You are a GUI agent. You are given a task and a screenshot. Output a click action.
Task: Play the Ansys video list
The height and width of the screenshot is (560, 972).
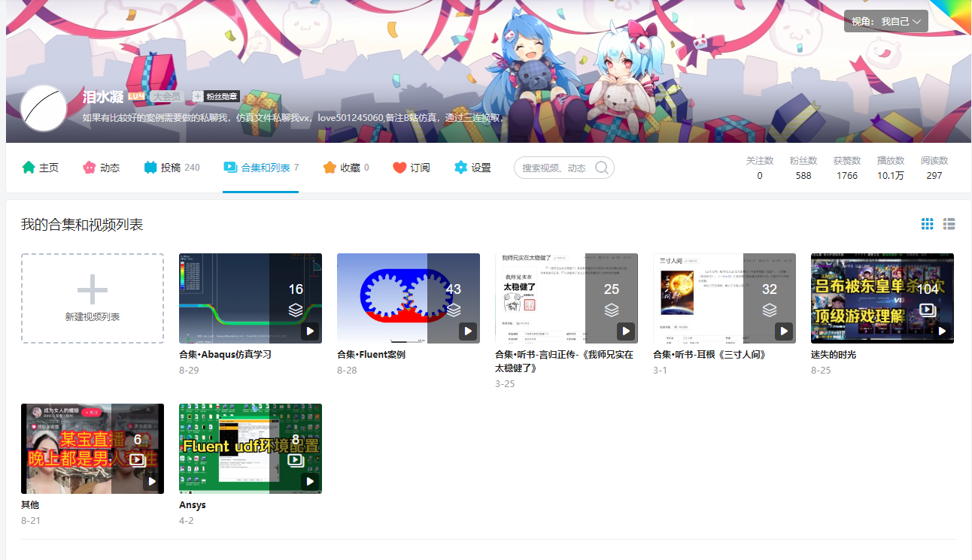[310, 481]
